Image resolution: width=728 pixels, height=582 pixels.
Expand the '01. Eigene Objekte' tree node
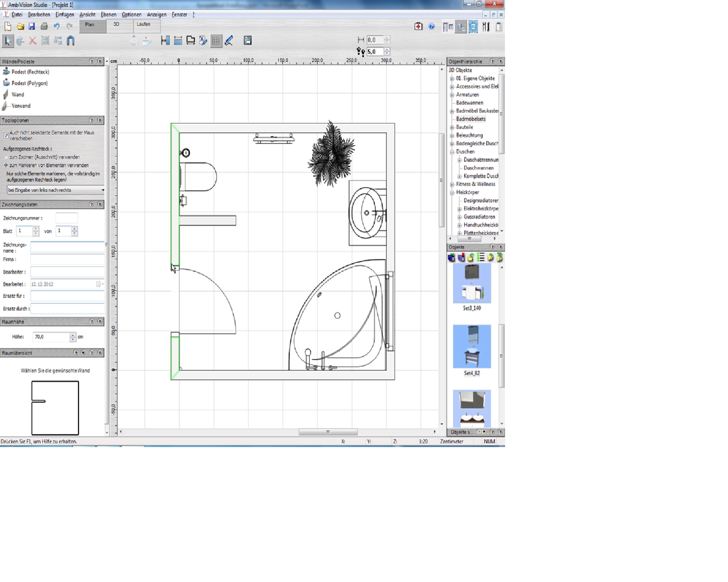click(452, 78)
